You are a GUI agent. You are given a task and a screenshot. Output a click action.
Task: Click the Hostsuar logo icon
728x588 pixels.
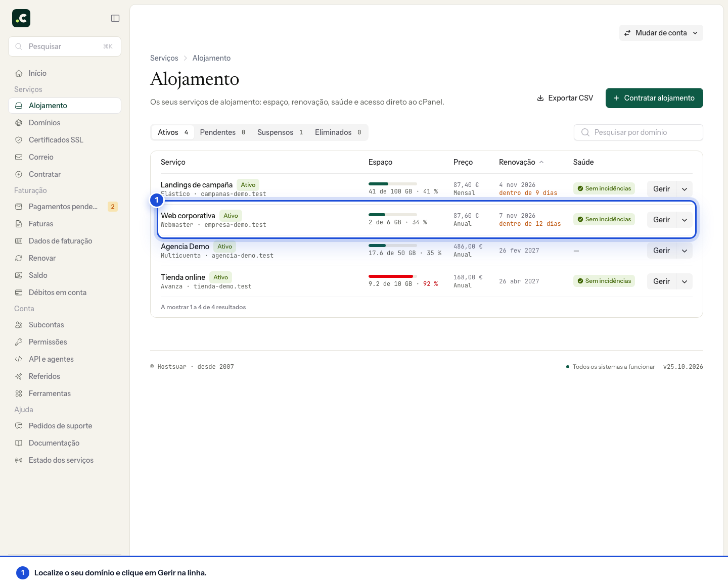21,18
